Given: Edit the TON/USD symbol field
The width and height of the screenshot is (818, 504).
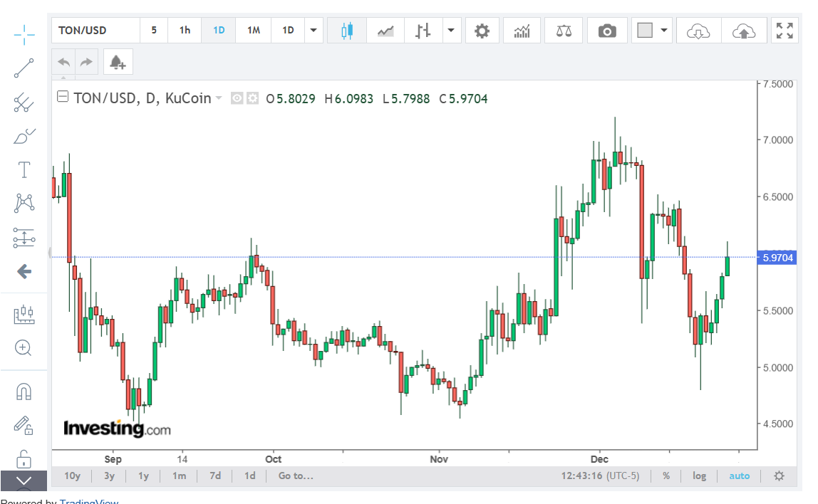Looking at the screenshot, I should click(x=96, y=30).
